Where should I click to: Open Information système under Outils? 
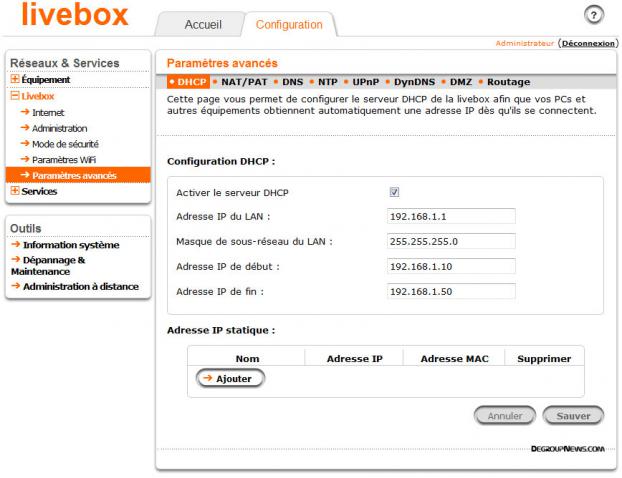(70, 244)
